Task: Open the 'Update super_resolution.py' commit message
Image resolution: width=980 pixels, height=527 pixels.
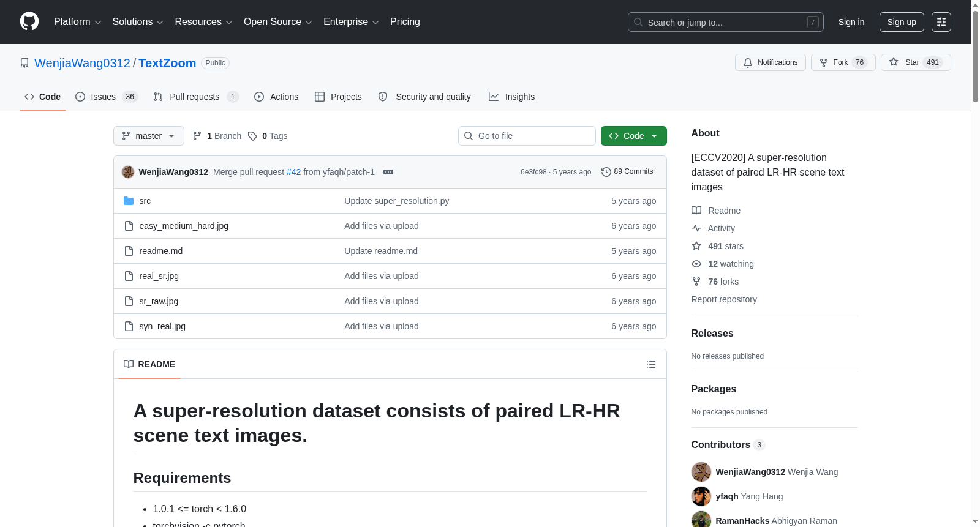Action: pos(397,201)
